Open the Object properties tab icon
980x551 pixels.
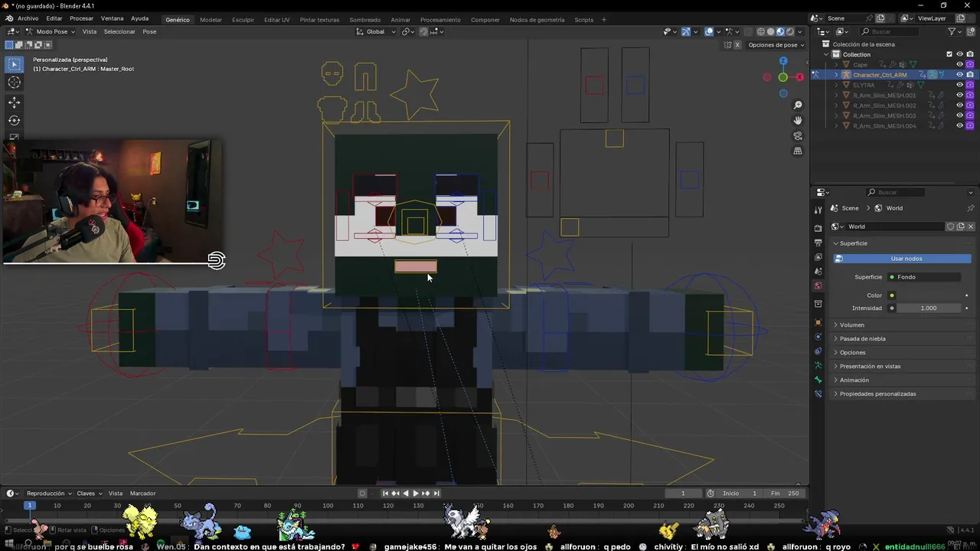[x=818, y=322]
